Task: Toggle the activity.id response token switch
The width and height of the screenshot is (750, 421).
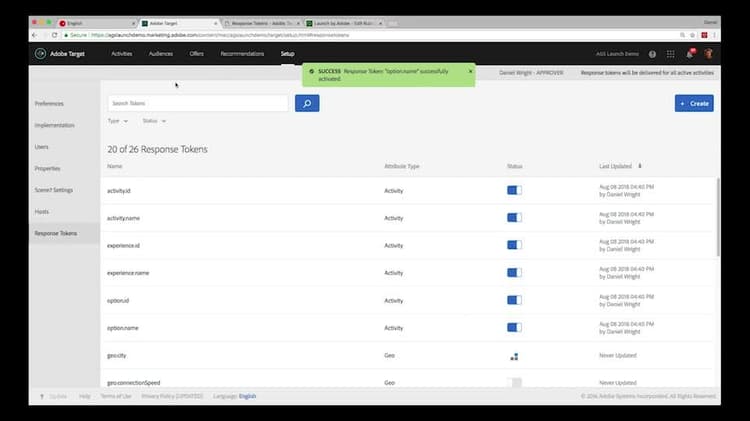Action: coord(514,190)
